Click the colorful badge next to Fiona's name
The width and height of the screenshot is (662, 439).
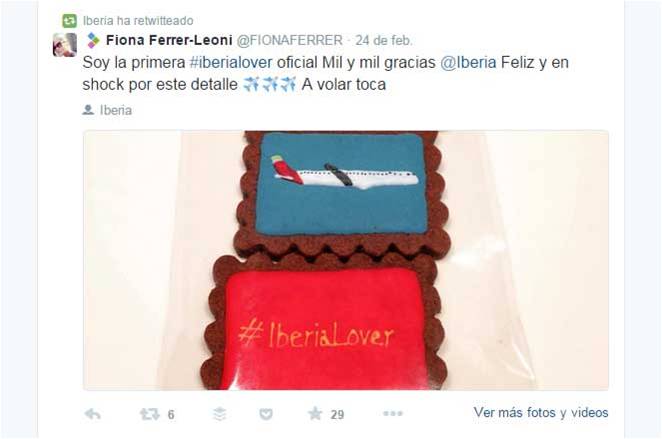(x=93, y=41)
